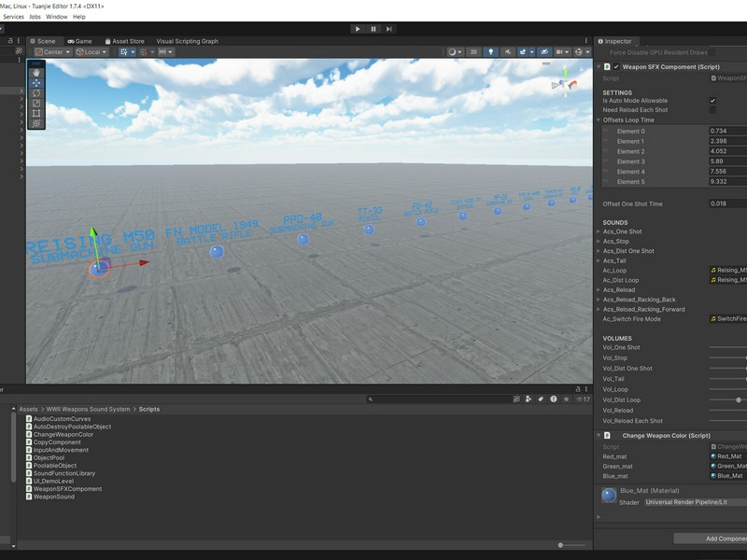Collapse the Weapon SFX Compoment script section

(x=599, y=66)
